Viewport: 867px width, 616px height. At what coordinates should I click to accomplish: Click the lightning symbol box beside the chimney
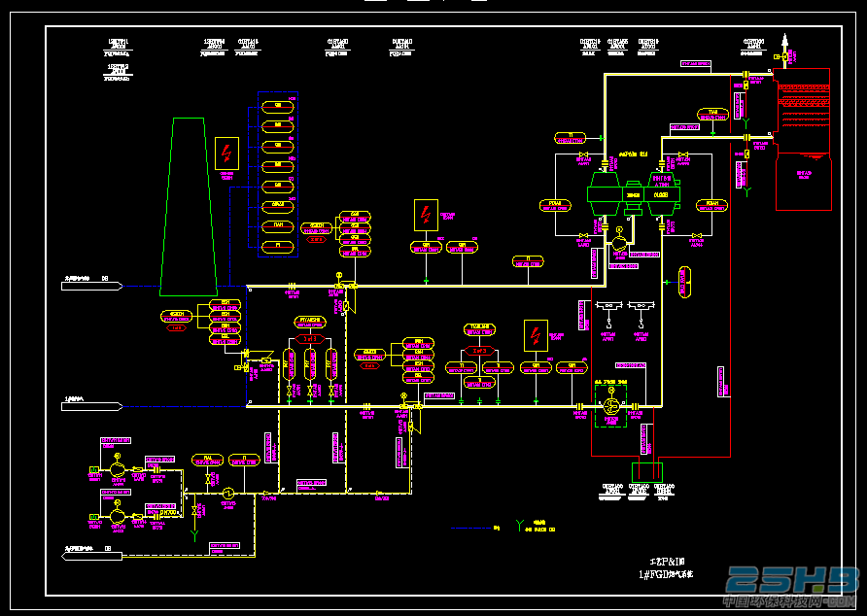226,154
